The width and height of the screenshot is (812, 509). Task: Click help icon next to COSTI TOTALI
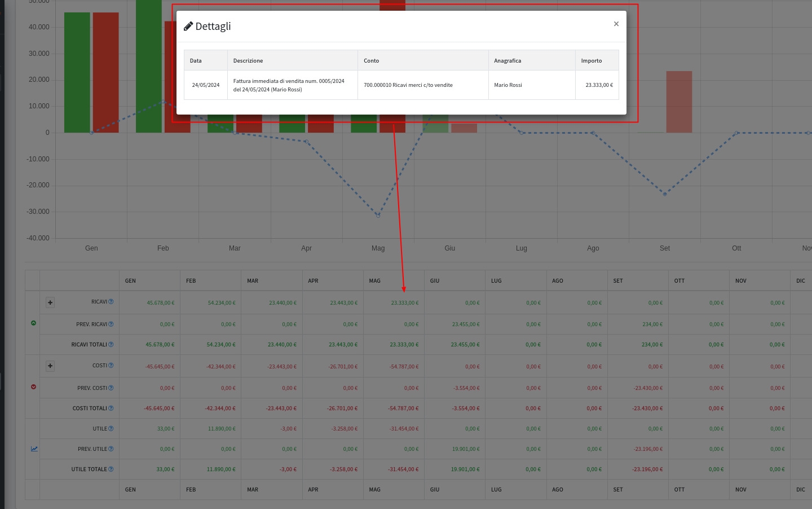(x=111, y=408)
